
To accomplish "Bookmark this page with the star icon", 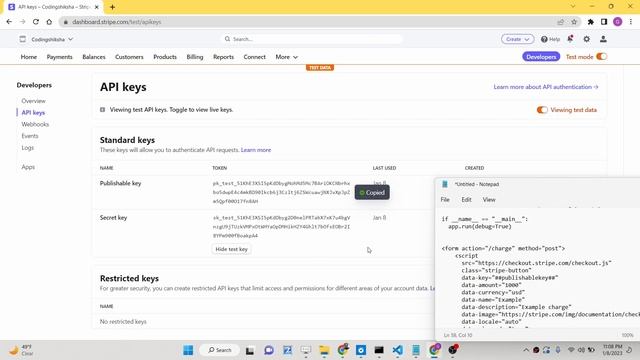I will [574, 22].
